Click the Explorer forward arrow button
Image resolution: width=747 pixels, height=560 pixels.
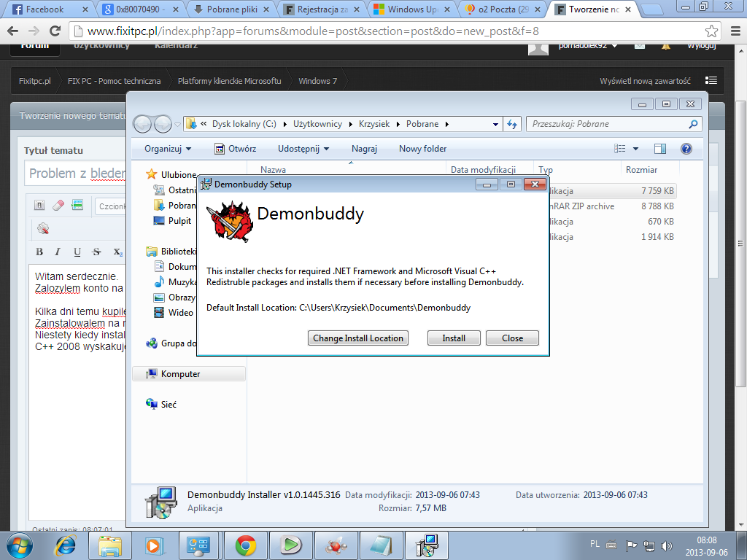[163, 124]
